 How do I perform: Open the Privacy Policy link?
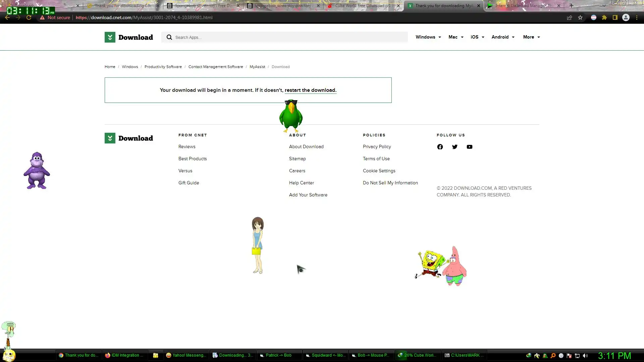coord(377,147)
